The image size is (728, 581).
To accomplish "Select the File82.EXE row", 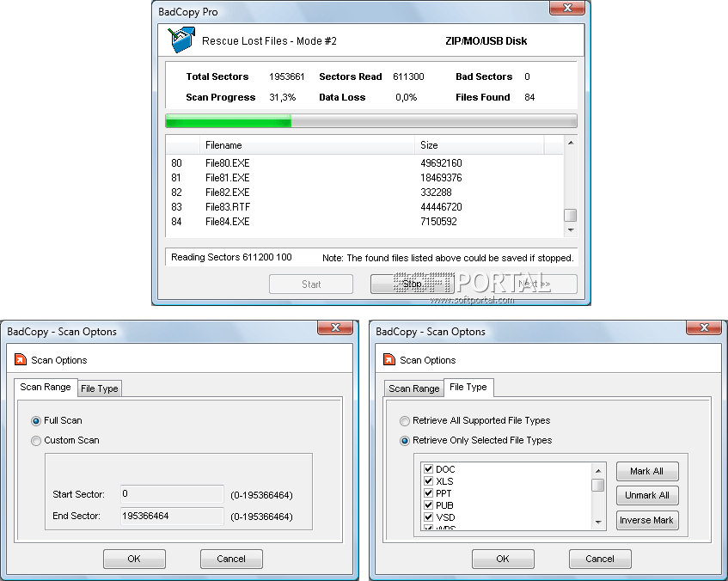I will point(364,193).
